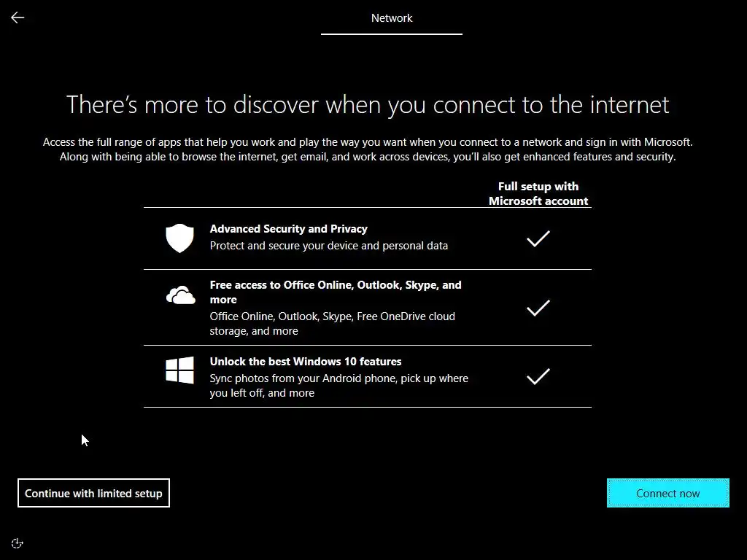
Task: Open the Ease of Access icon
Action: 18,543
